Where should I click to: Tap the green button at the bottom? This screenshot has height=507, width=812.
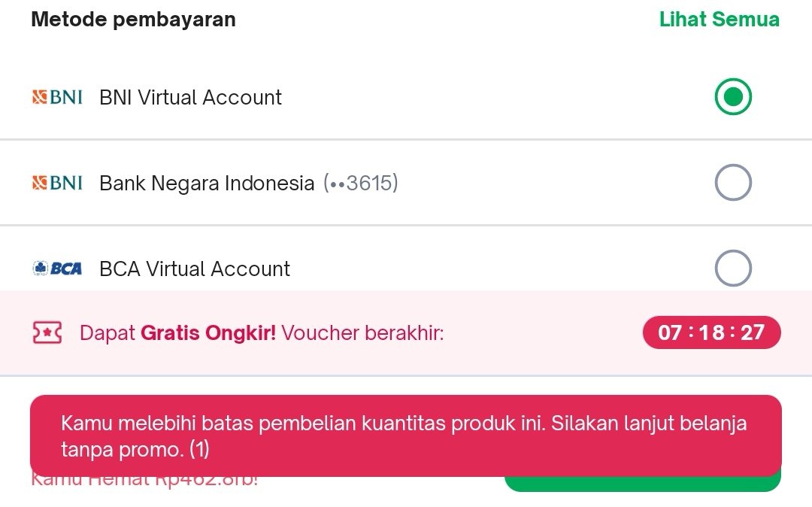[x=643, y=484]
